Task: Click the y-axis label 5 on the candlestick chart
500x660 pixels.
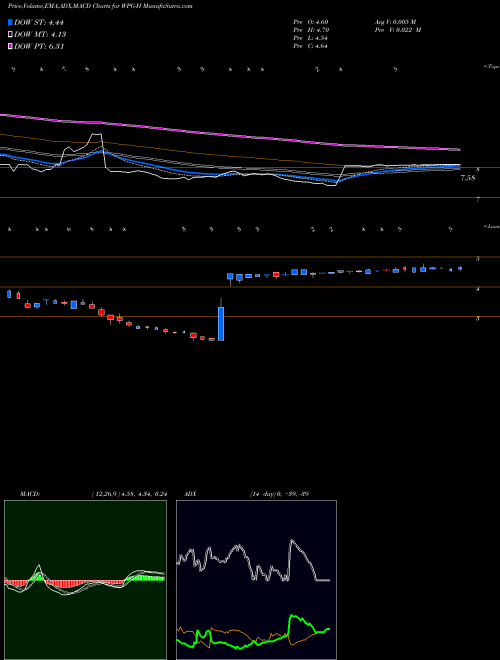Action: [x=478, y=259]
